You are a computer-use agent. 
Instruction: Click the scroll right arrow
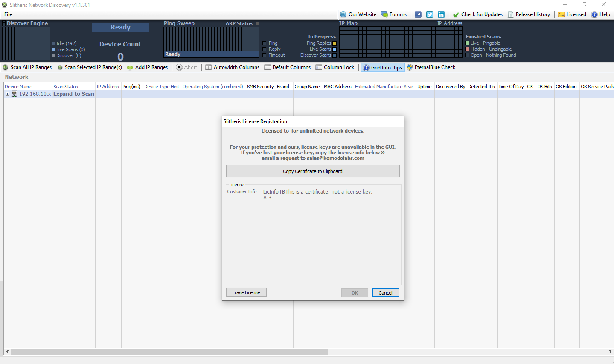(611, 352)
